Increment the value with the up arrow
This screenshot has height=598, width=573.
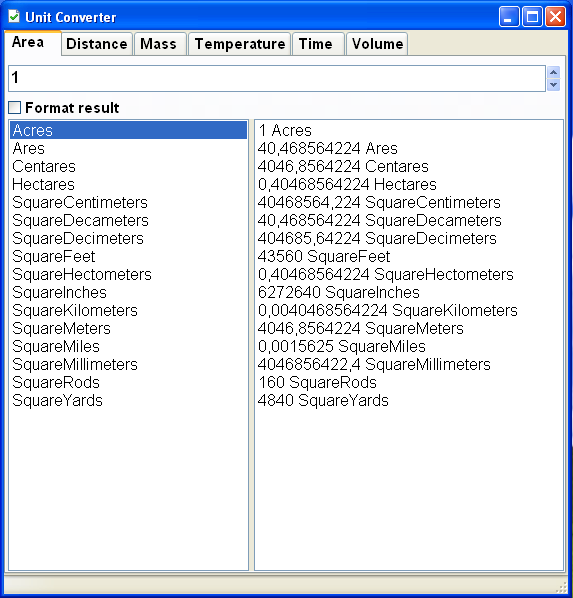553,72
